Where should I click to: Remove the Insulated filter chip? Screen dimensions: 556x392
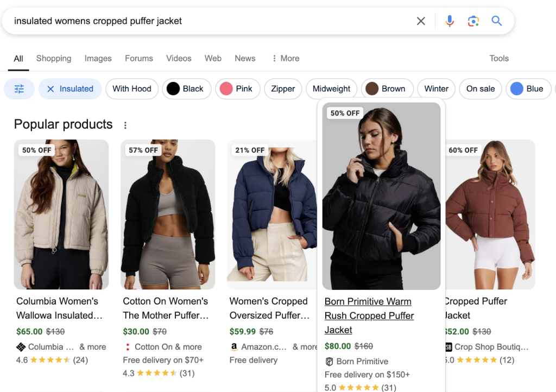point(50,89)
